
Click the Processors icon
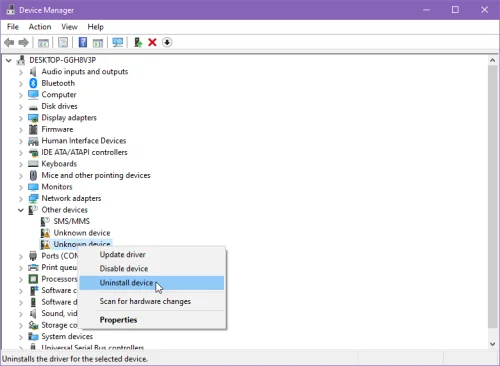[x=33, y=279]
